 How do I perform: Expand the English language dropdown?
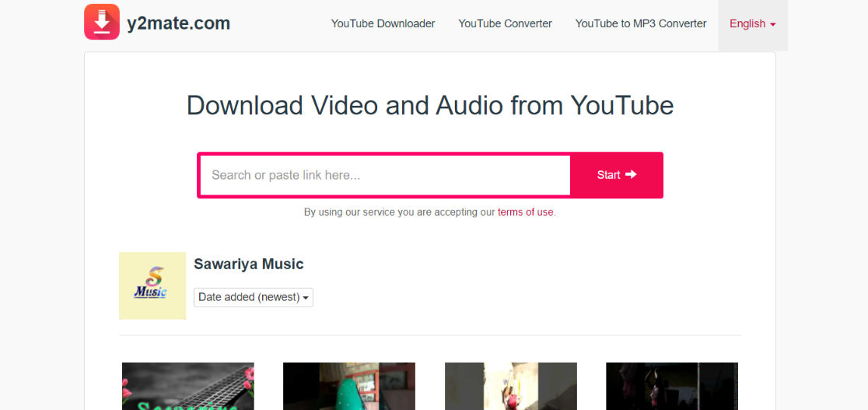pos(752,24)
